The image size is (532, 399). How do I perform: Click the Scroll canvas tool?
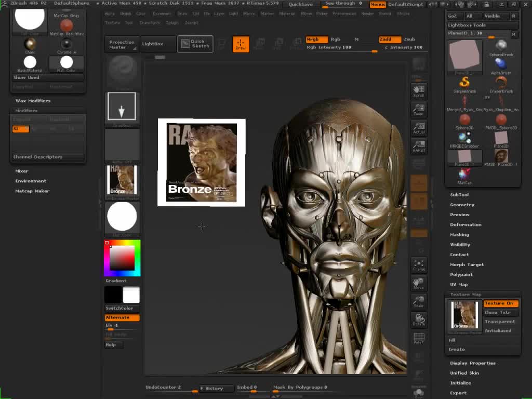[x=419, y=91]
